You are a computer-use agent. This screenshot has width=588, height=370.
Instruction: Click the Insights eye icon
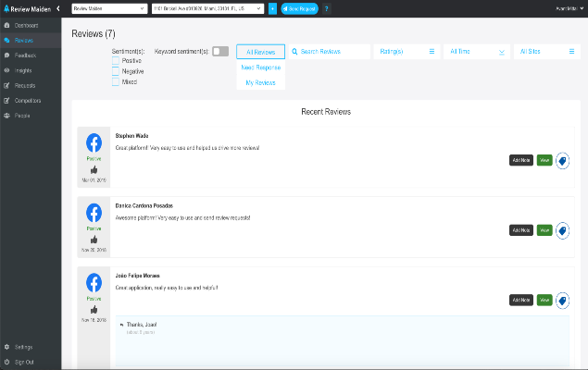(6, 70)
